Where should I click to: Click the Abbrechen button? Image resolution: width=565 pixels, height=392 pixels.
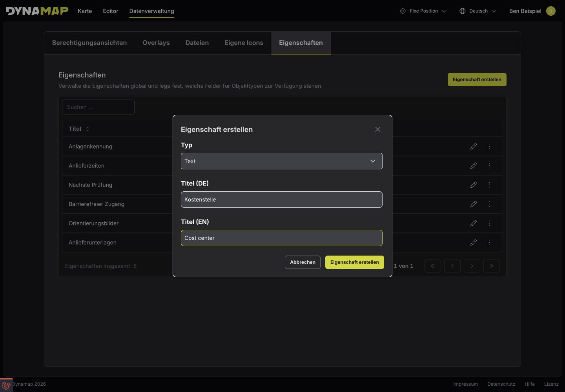coord(303,262)
